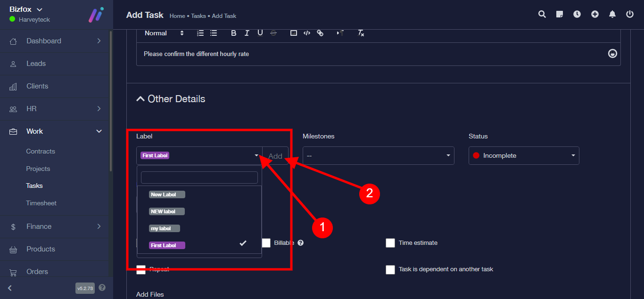Viewport: 644px width, 299px height.
Task: Open Timesheet in the Work submenu
Action: [41, 203]
